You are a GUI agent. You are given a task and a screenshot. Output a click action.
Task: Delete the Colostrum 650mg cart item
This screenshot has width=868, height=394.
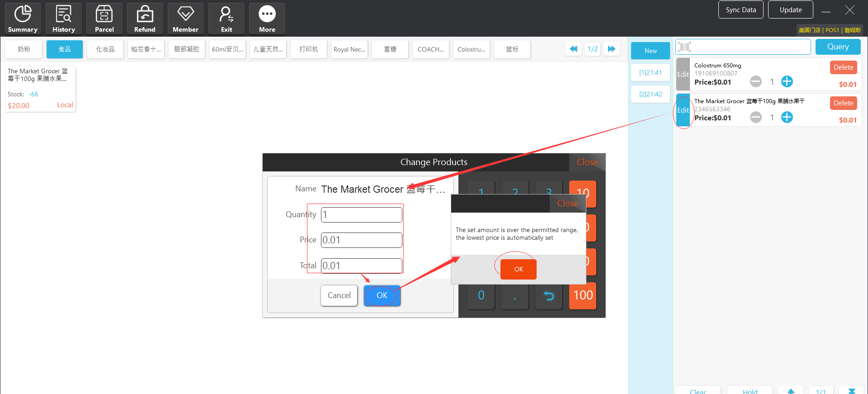pyautogui.click(x=843, y=67)
